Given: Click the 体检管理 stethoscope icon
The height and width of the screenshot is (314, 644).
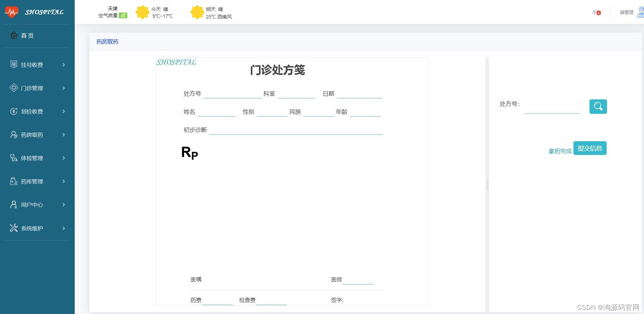Looking at the screenshot, I should [x=14, y=158].
